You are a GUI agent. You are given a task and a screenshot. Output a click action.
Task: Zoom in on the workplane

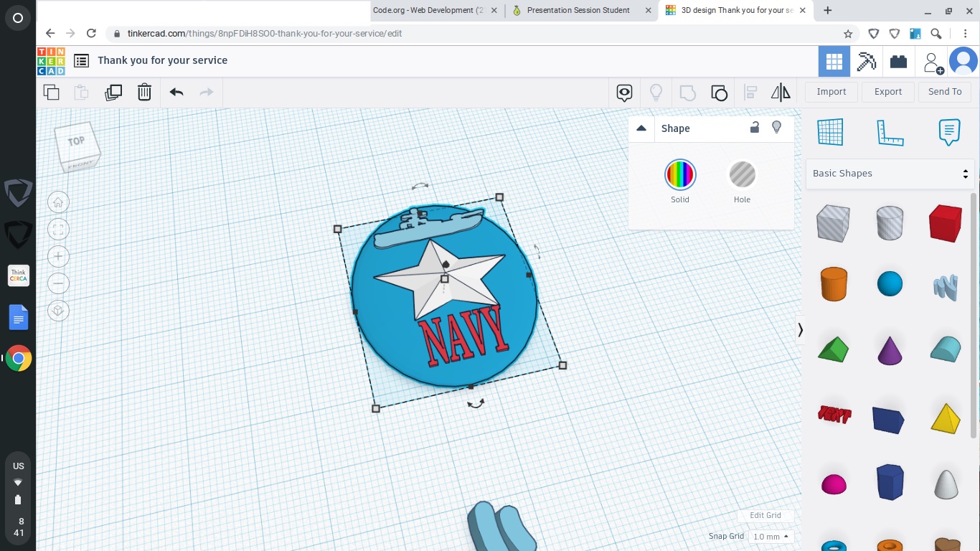(x=58, y=257)
